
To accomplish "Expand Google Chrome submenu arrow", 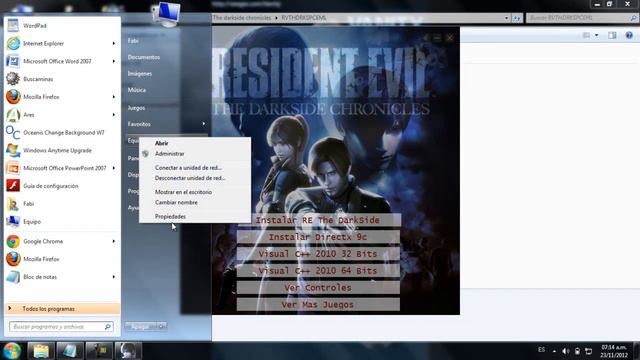I will pyautogui.click(x=113, y=241).
